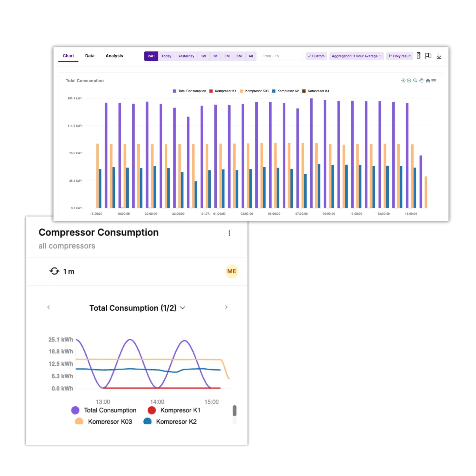The height and width of the screenshot is (476, 476).
Task: Toggle Kompresor K1 in the line chart legend
Action: click(x=174, y=410)
